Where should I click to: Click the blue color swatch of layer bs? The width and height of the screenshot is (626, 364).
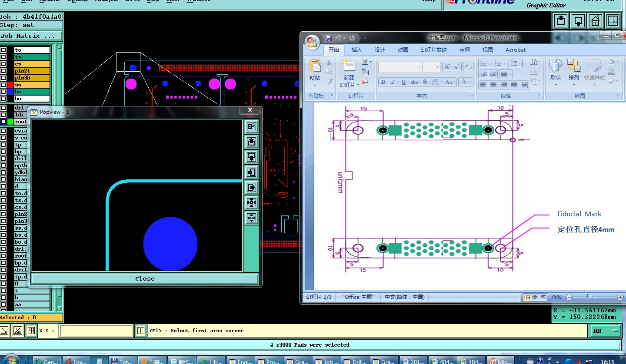tap(10, 92)
